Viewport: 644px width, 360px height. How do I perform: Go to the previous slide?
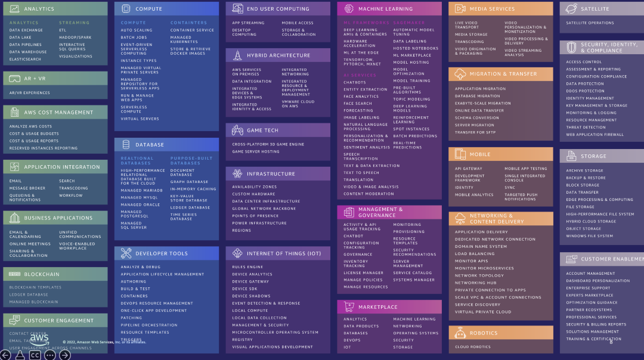(5, 355)
